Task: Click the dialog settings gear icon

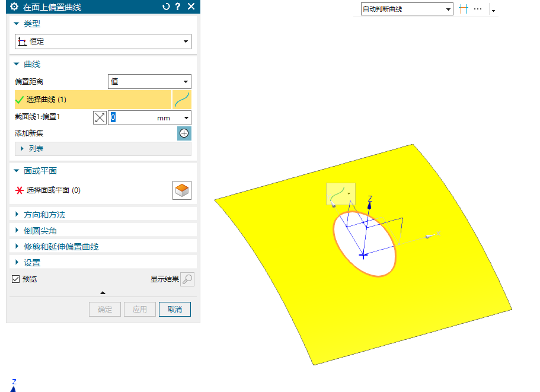Action: point(14,7)
